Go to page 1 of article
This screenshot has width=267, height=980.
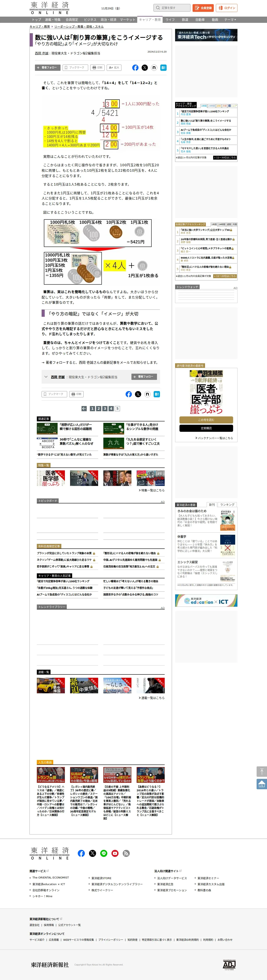[x=92, y=409]
